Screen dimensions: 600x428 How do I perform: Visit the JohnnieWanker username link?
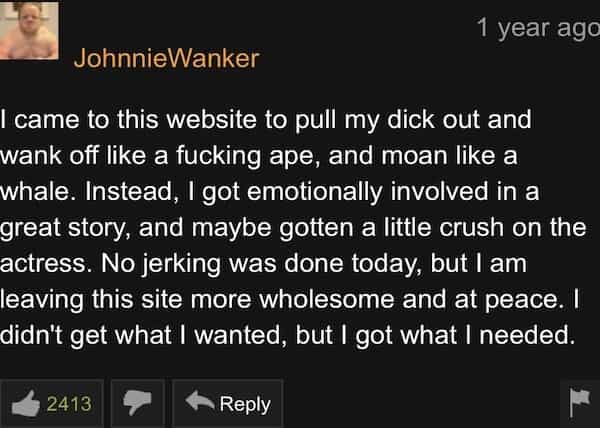(166, 59)
